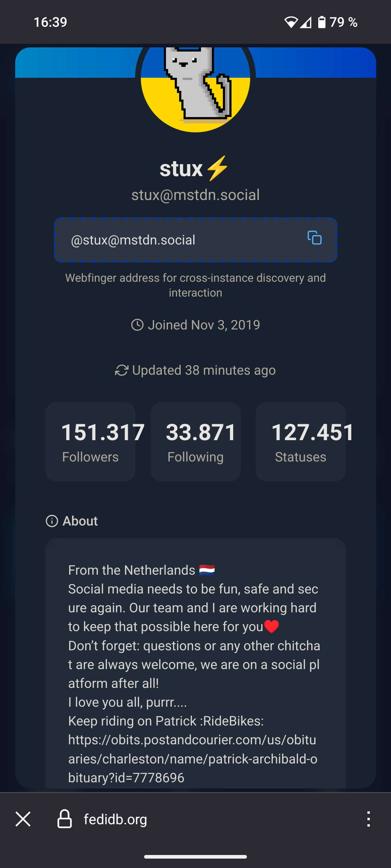The image size is (391, 868).
Task: Select the @stux@mstdn.social address field
Action: tap(181, 240)
